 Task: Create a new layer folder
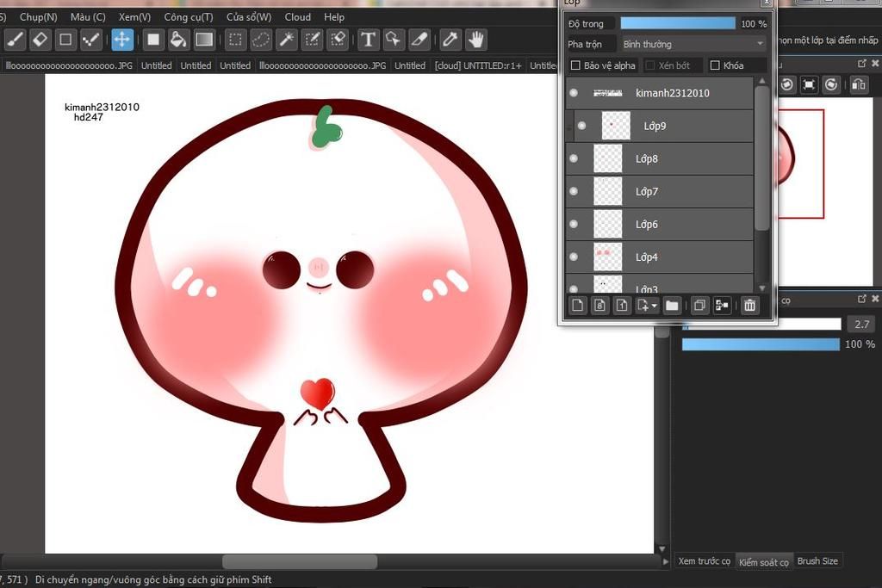point(672,306)
